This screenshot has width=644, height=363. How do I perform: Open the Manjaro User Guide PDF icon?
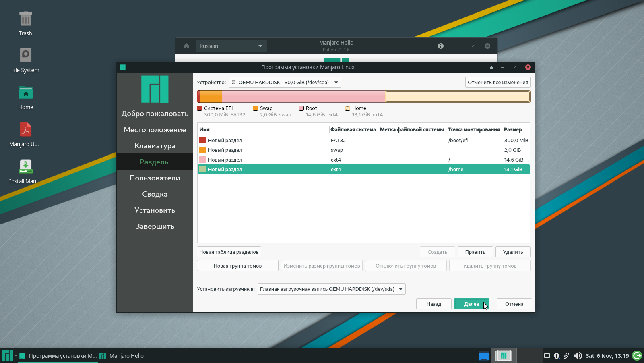[x=25, y=135]
